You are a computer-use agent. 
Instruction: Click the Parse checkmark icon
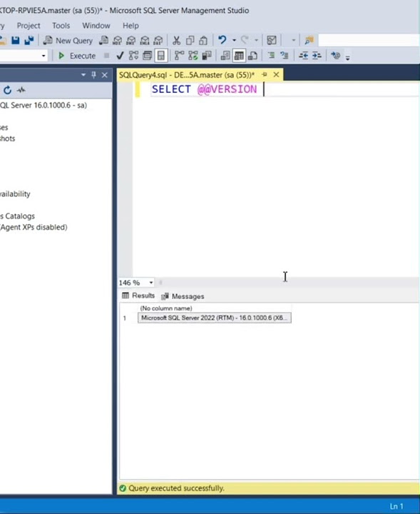pos(120,56)
